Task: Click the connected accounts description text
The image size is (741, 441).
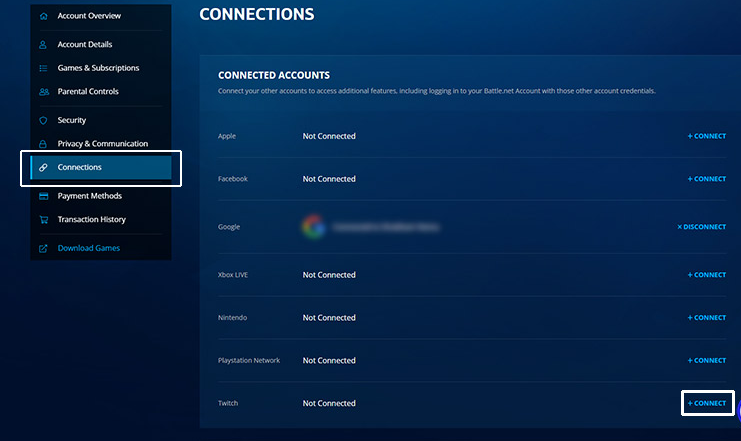Action: tap(437, 91)
